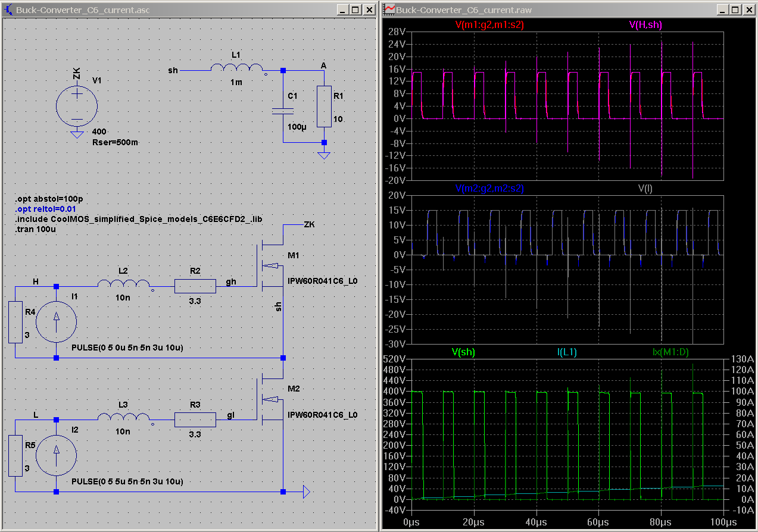Select the I(L1) trace label

[x=567, y=352]
